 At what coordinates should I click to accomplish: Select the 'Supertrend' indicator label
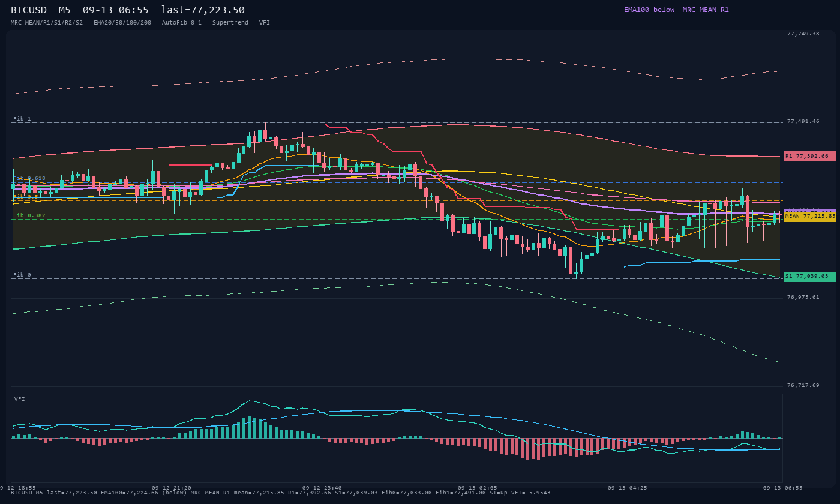230,22
